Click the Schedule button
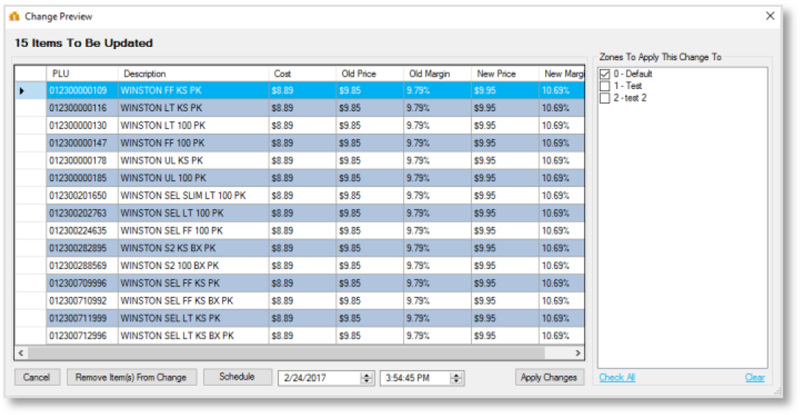The image size is (800, 415). coord(237,377)
